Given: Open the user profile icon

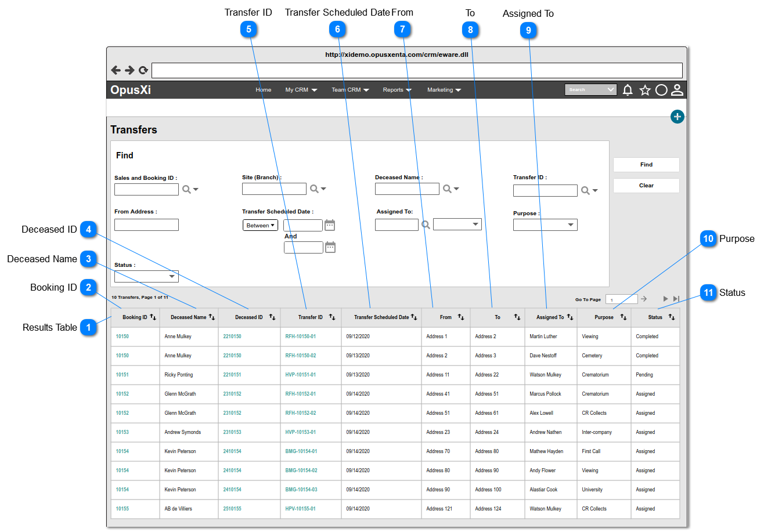Looking at the screenshot, I should [x=677, y=90].
